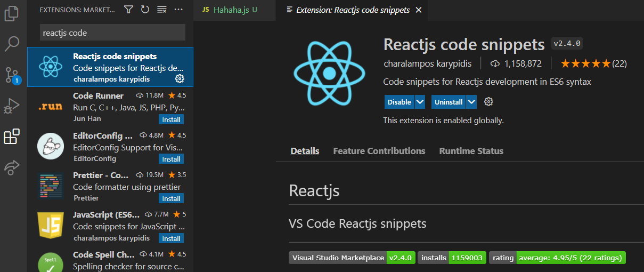Open the Feature Contributions tab

tap(379, 151)
